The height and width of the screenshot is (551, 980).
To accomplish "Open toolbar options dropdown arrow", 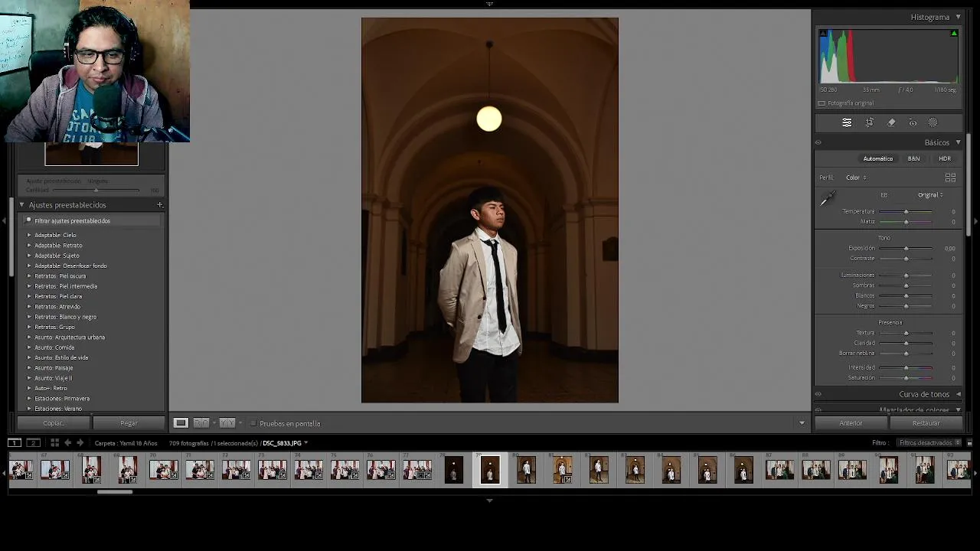I will (802, 423).
